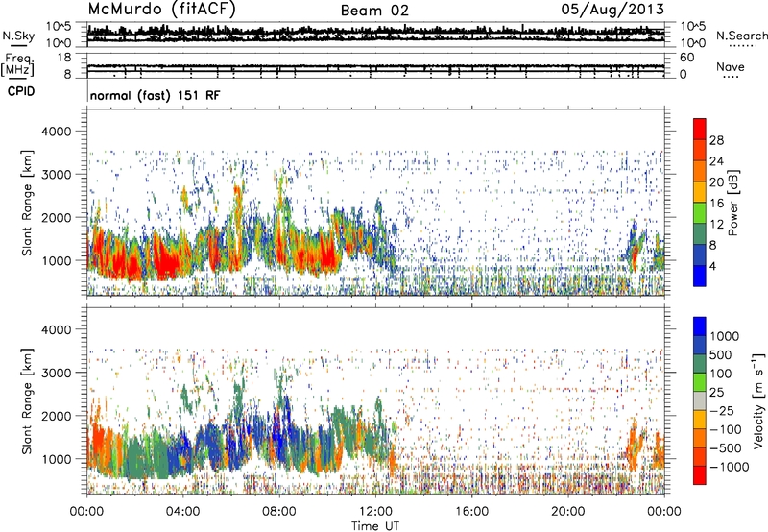The width and height of the screenshot is (768, 532).
Task: Click the 18 label on frequency axis
Action: click(64, 58)
